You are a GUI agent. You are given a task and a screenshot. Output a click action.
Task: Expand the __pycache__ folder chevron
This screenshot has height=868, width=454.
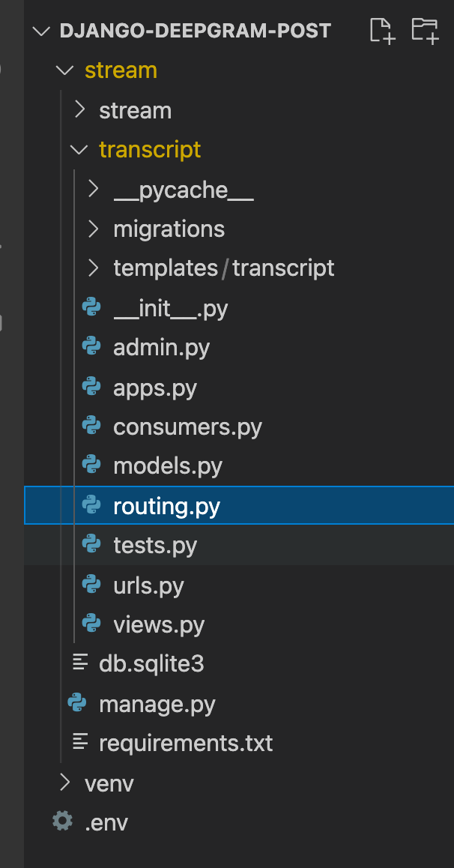pyautogui.click(x=94, y=190)
